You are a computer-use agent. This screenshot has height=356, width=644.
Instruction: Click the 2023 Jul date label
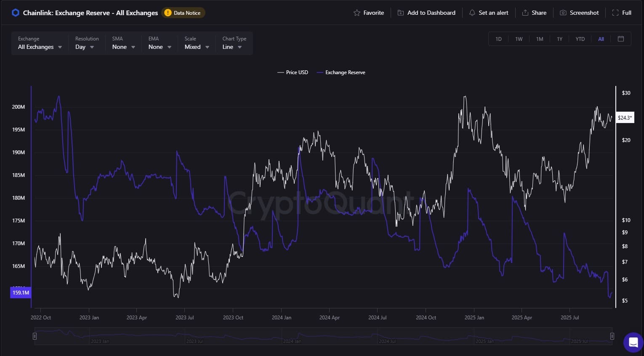click(x=185, y=318)
